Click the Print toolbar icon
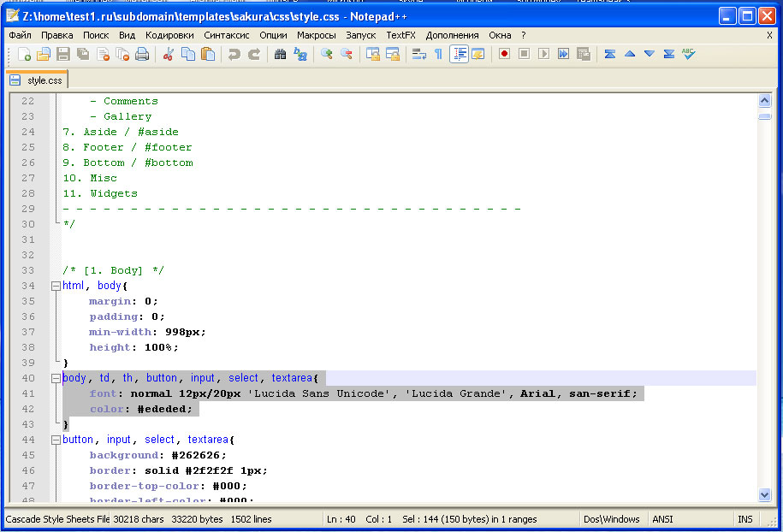Viewport: 783px width, 532px height. [142, 54]
